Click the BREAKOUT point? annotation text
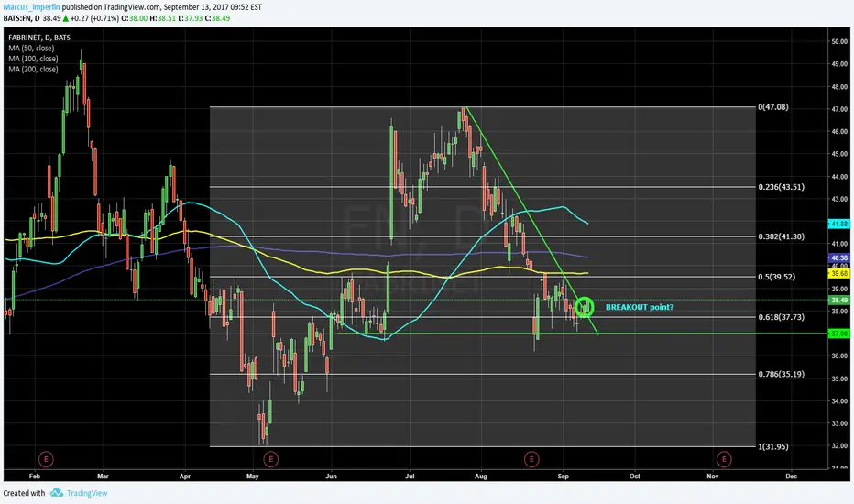The width and height of the screenshot is (854, 504). coord(640,307)
